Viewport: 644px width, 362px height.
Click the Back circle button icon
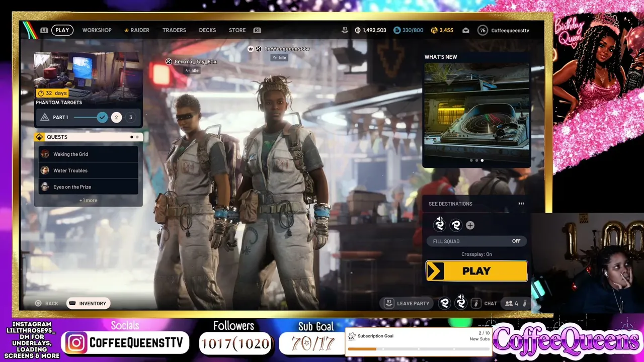tap(38, 303)
